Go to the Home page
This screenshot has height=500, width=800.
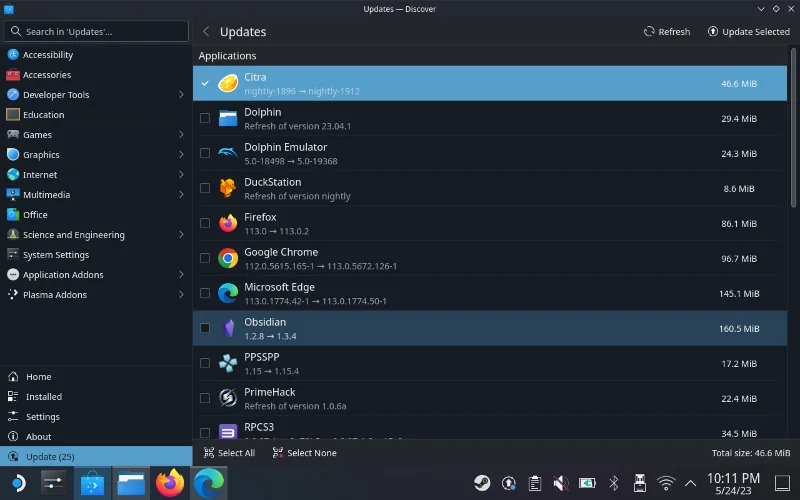point(96,377)
